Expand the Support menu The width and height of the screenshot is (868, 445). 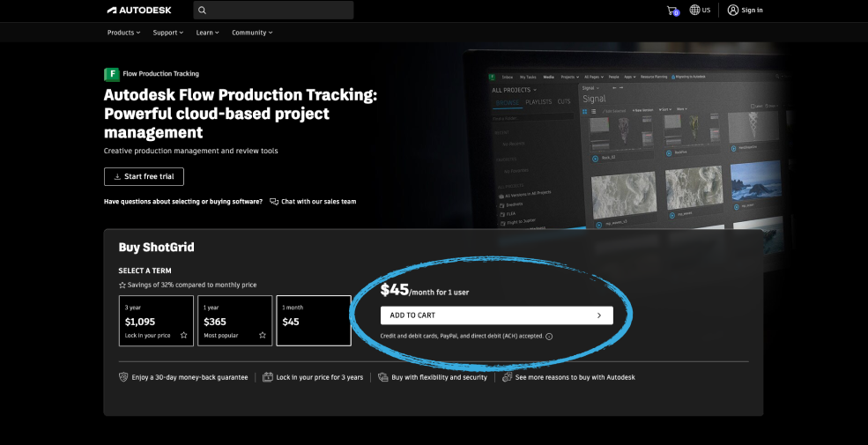click(x=167, y=33)
